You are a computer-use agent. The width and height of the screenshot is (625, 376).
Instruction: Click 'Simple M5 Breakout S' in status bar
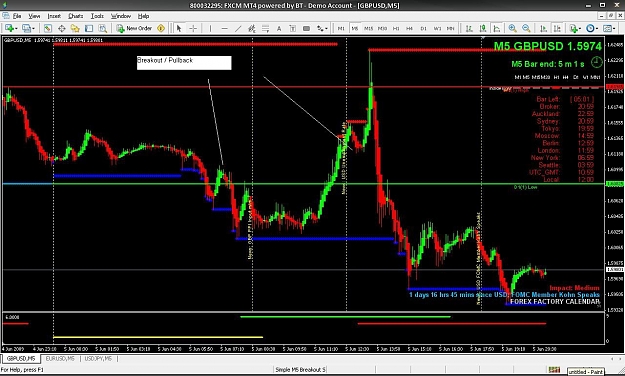click(x=301, y=370)
